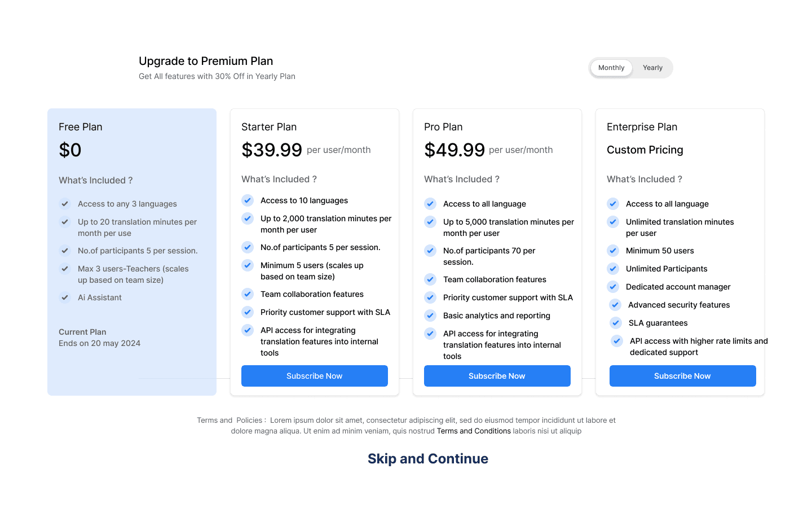Click checkmark beside Basic analytics and reporting
The width and height of the screenshot is (812, 508).
pos(430,316)
